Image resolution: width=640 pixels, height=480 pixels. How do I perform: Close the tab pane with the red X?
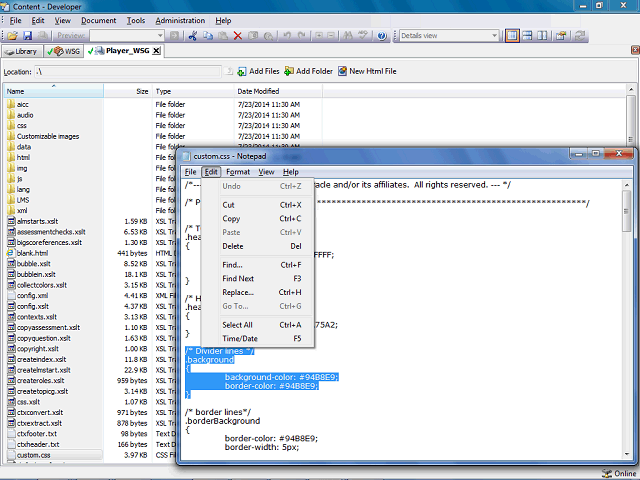point(635,50)
